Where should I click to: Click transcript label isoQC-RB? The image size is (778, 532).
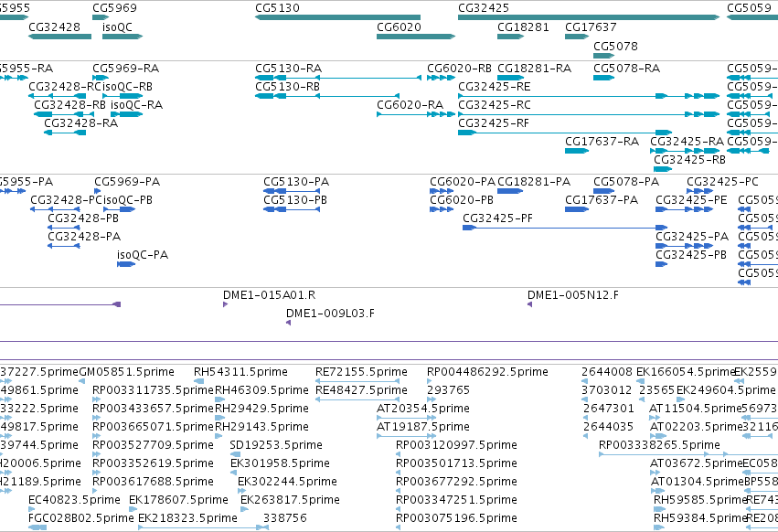coord(127,87)
